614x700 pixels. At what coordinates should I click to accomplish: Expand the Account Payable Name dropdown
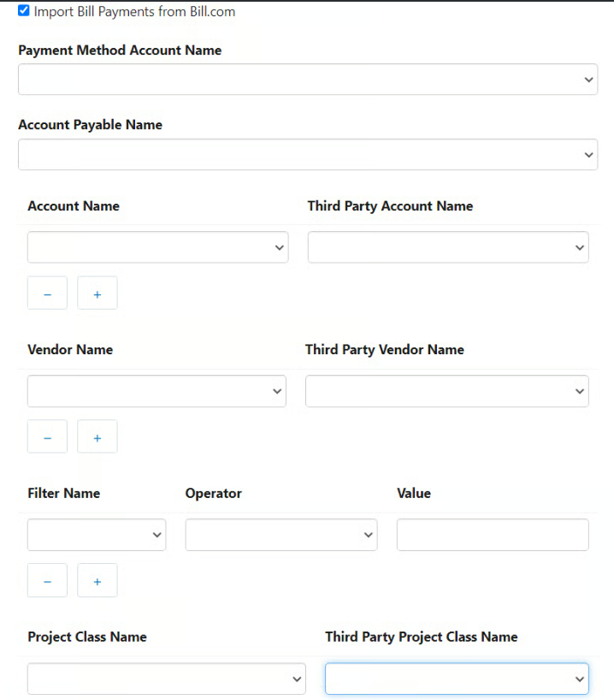click(x=307, y=155)
